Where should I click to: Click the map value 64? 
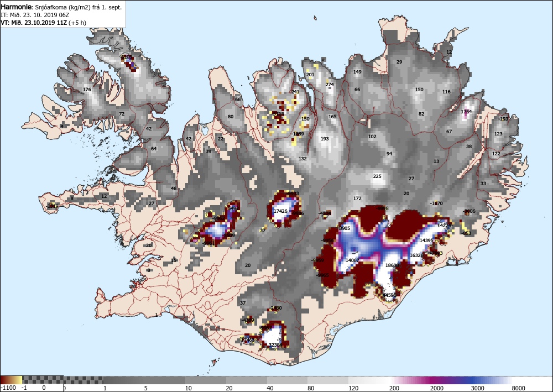pos(154,149)
